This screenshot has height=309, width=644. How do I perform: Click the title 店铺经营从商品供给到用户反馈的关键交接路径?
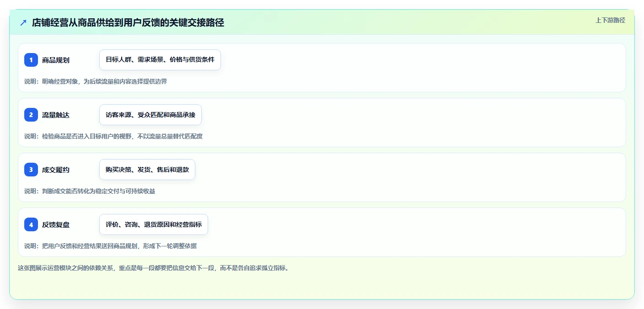(x=128, y=22)
